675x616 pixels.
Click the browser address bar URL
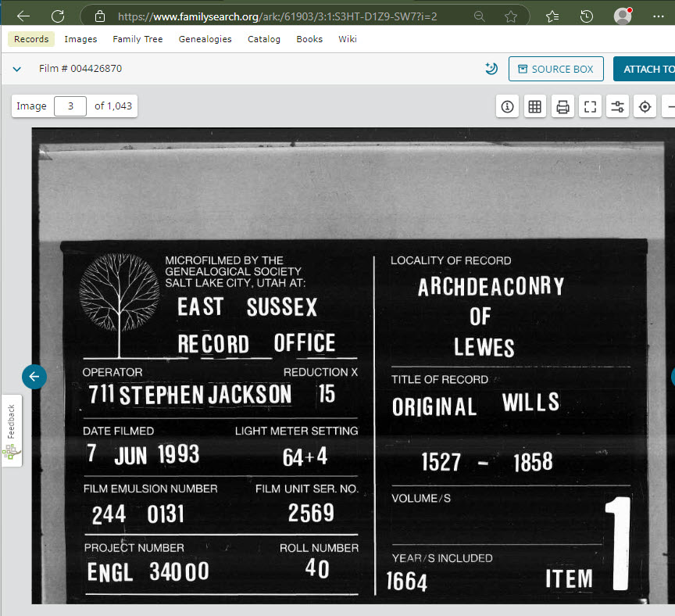[x=277, y=16]
